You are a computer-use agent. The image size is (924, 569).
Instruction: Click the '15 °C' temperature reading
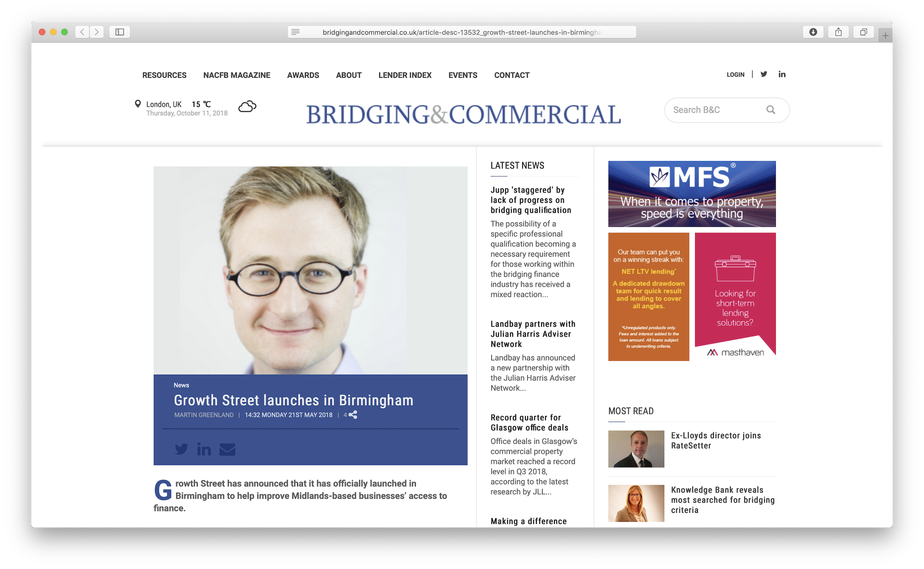coord(201,104)
